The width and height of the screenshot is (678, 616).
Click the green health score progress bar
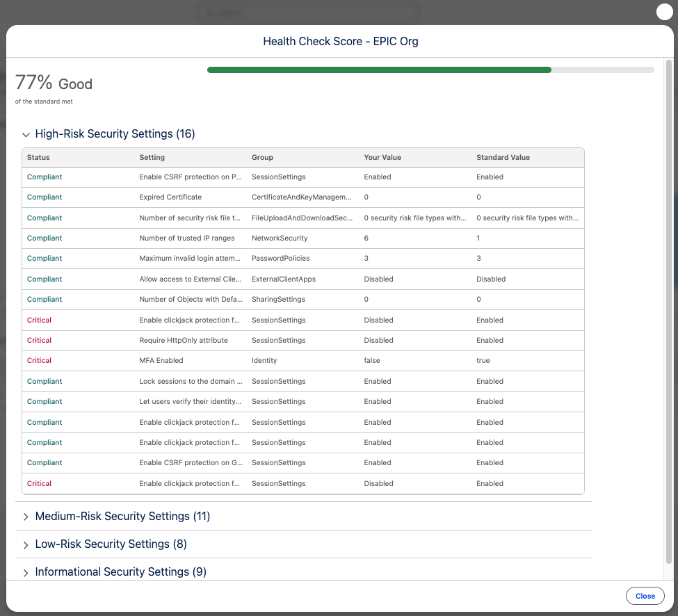tap(379, 70)
